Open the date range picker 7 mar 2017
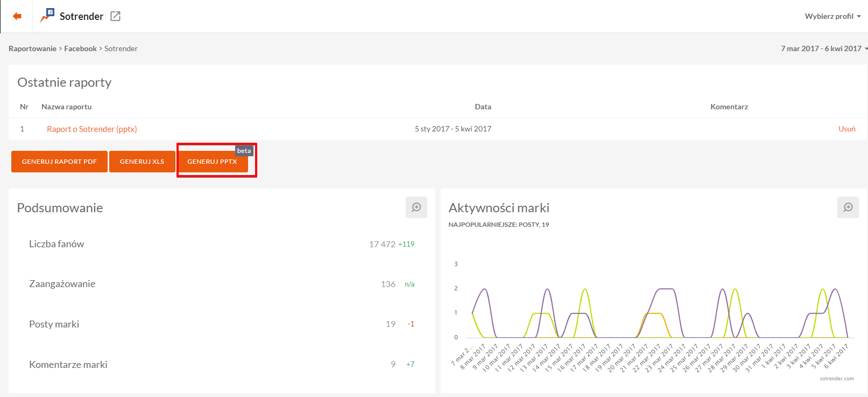The width and height of the screenshot is (868, 397). (x=823, y=48)
